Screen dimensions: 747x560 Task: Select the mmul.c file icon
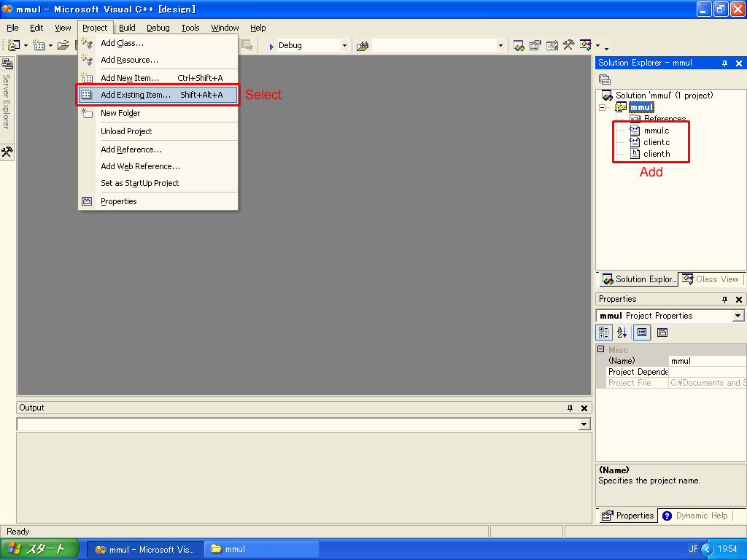[635, 130]
